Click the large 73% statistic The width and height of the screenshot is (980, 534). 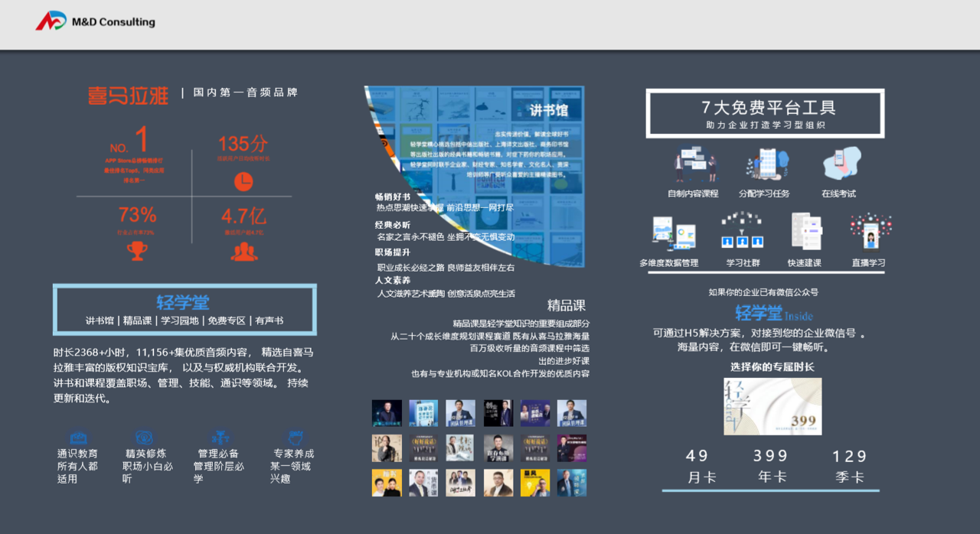(137, 214)
